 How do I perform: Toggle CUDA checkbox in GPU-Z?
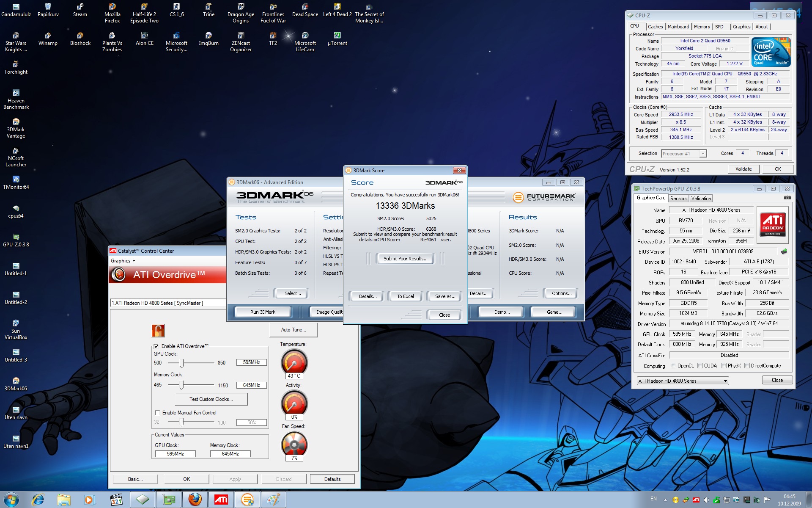(700, 366)
